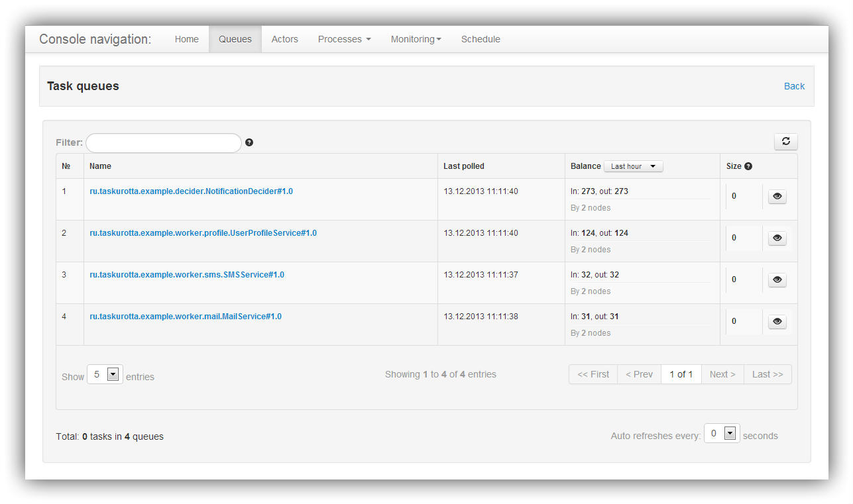853x504 pixels.
Task: Click the Total: 0 tasks in 4 queues text
Action: click(110, 436)
